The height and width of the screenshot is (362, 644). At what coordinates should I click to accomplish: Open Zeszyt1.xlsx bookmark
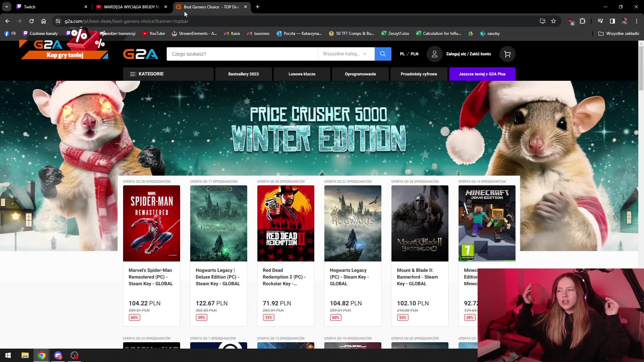[x=395, y=34]
